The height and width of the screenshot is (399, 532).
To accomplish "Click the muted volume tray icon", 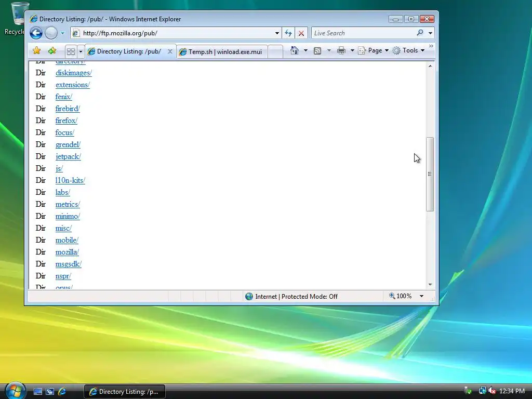I will pos(492,391).
